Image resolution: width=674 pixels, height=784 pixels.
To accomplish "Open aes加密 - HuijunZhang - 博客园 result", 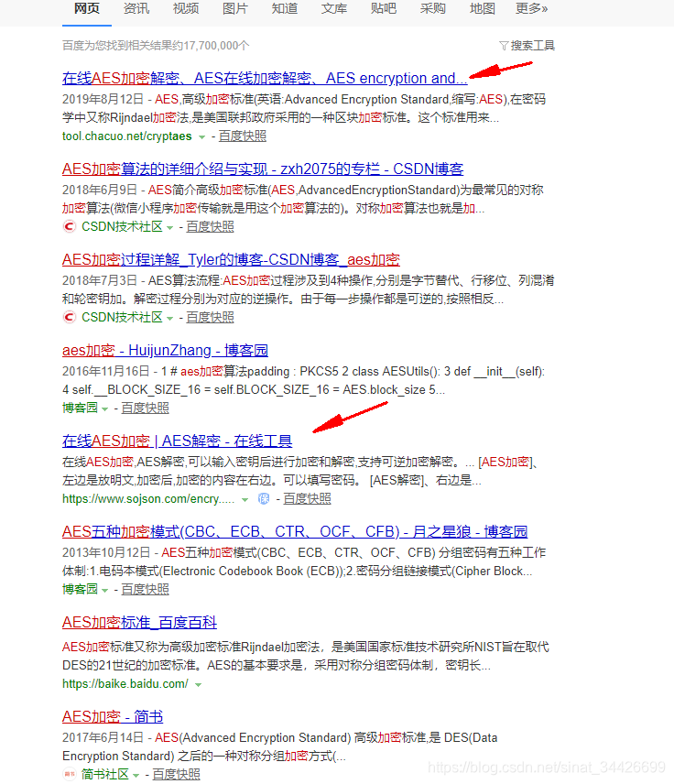I will pos(165,350).
